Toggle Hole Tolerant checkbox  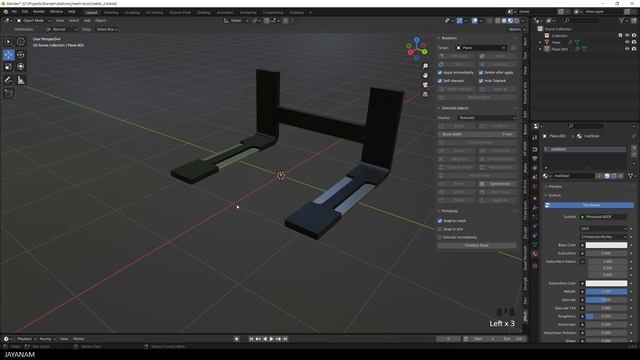coord(481,81)
